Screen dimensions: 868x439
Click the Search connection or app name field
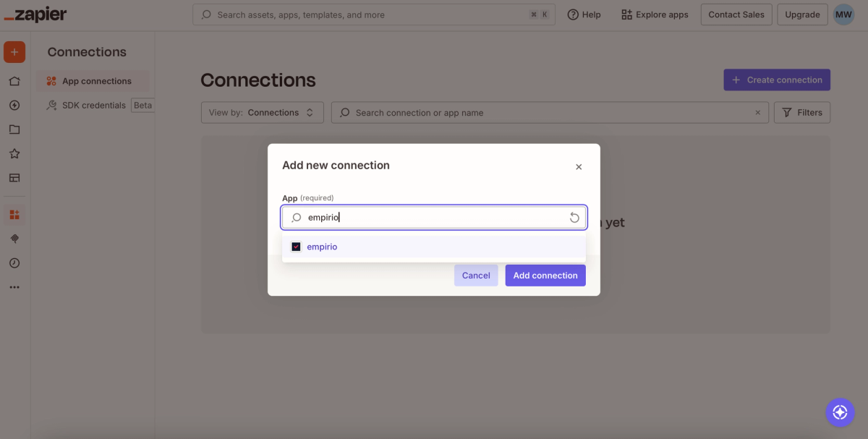550,113
